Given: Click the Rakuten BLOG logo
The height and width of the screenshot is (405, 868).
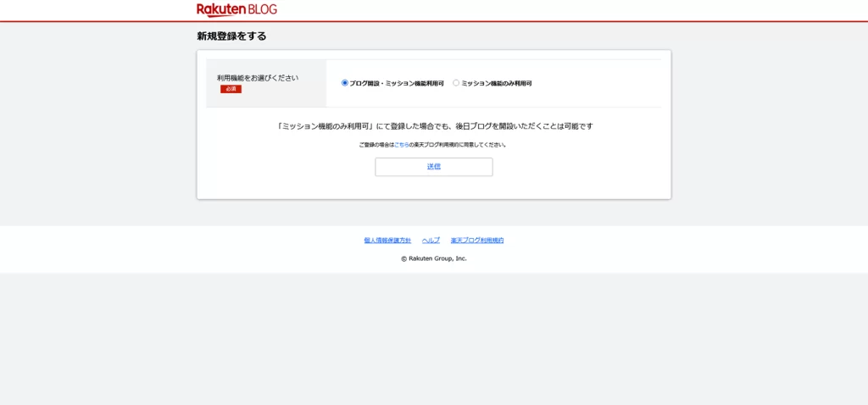Looking at the screenshot, I should click(x=236, y=9).
